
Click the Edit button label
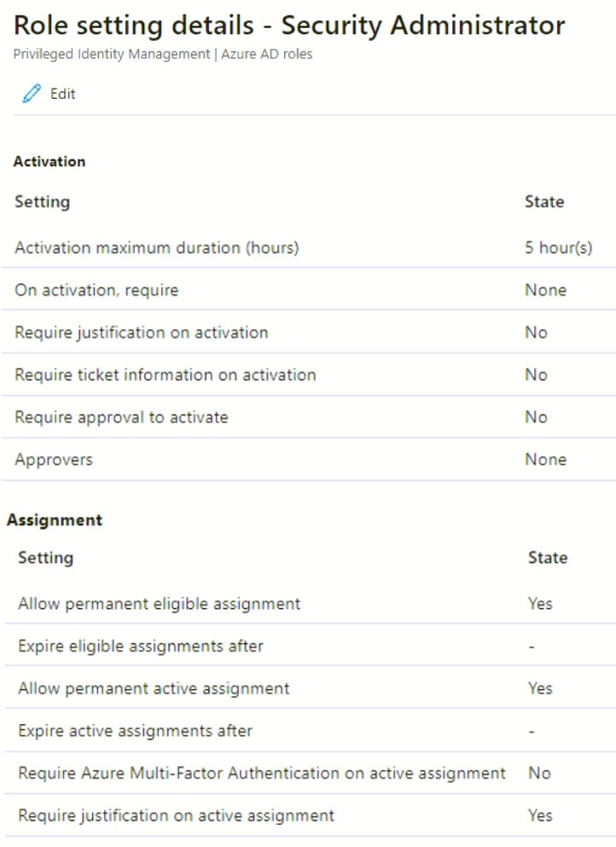62,95
